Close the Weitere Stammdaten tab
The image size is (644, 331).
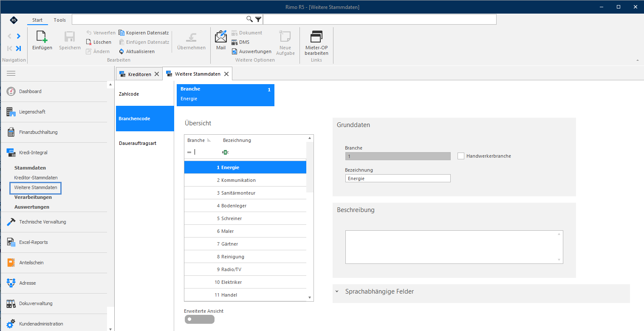click(226, 74)
